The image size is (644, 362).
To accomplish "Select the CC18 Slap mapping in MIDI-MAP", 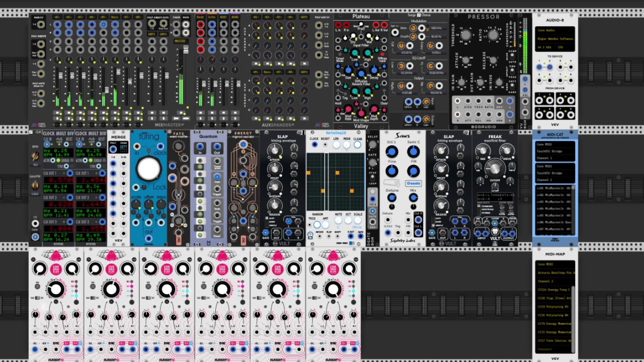I will tap(553, 298).
